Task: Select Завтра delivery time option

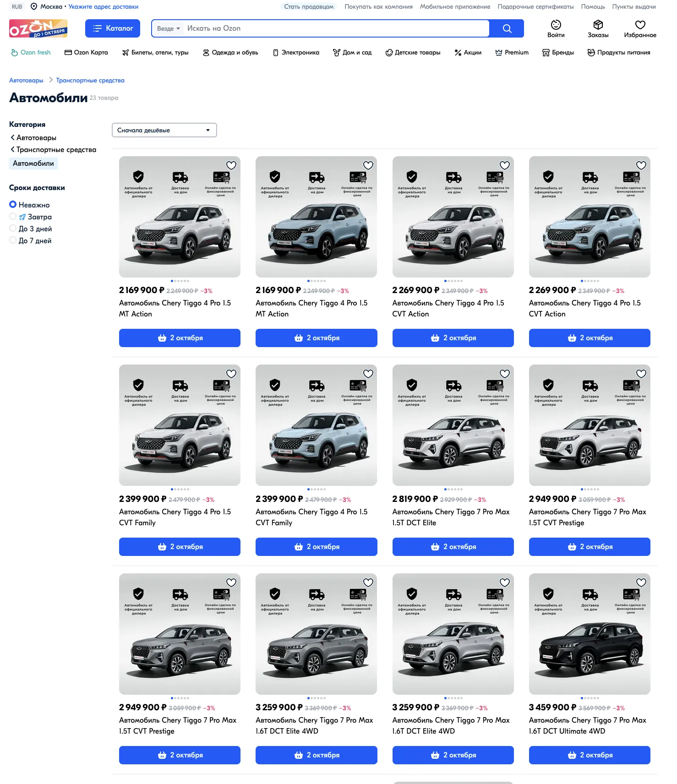Action: (x=13, y=217)
